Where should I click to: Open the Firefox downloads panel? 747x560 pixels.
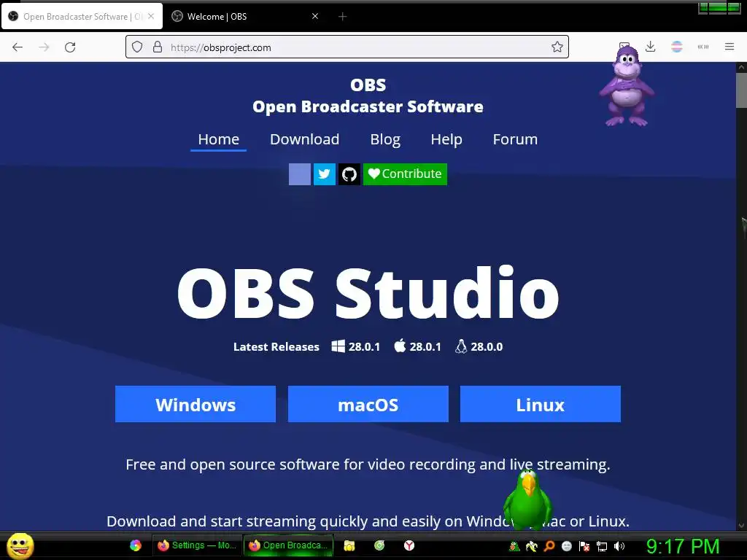point(650,47)
